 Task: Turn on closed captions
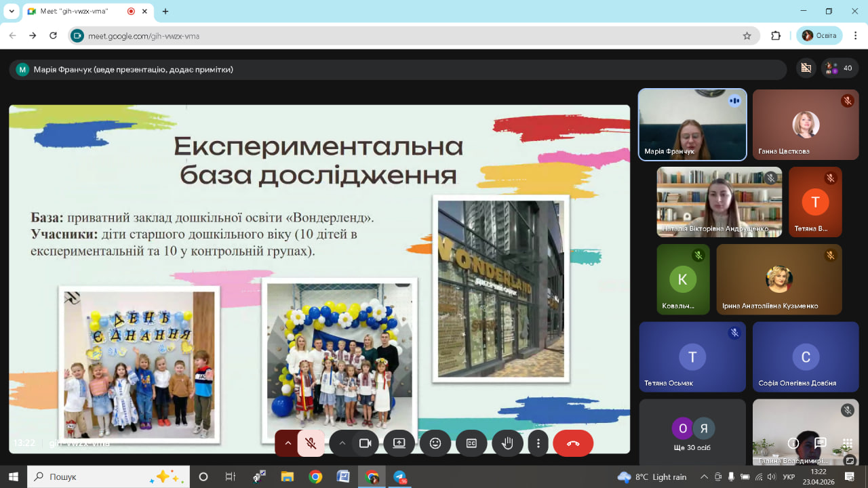(471, 443)
